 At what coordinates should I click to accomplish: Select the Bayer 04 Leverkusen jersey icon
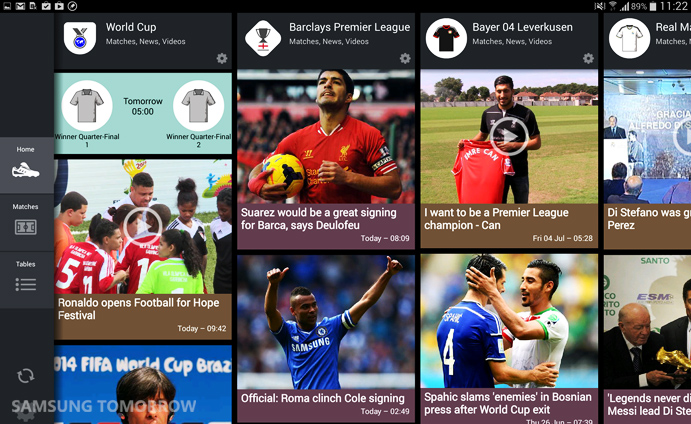[x=446, y=38]
